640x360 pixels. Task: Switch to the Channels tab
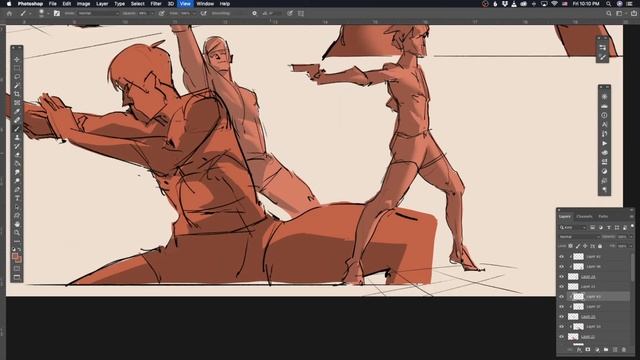click(x=584, y=217)
